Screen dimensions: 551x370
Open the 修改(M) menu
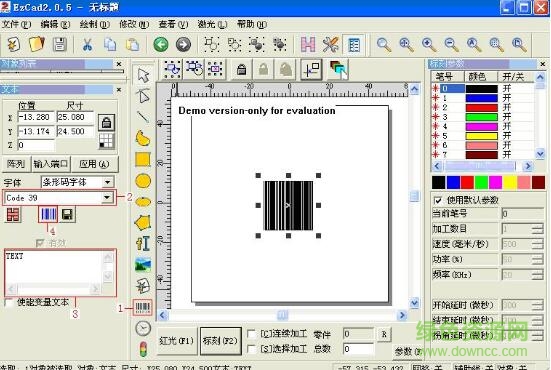(x=134, y=25)
